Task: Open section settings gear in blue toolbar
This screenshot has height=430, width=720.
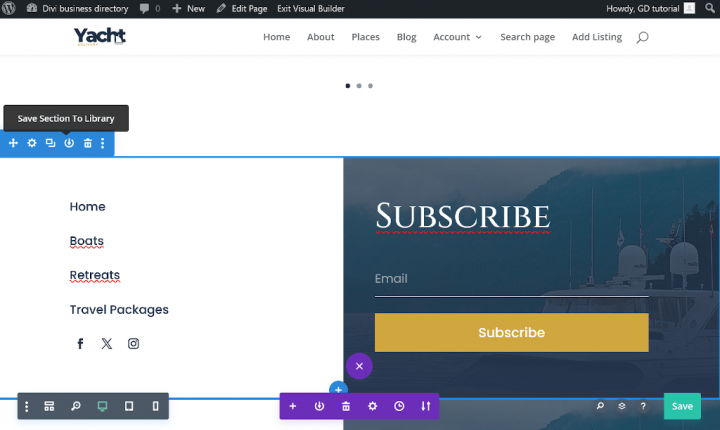Action: (x=32, y=143)
